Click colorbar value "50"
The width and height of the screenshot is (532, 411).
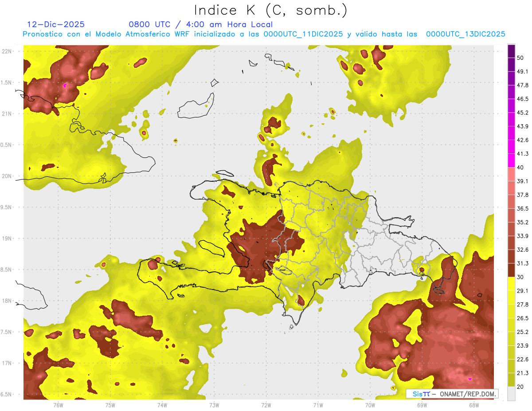click(x=520, y=58)
